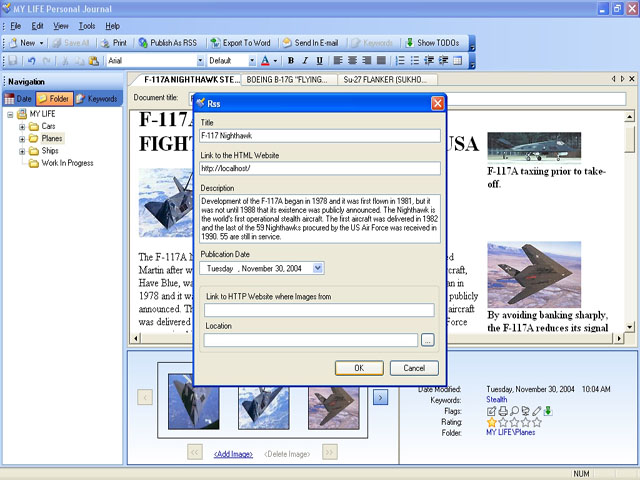
Task: Click the insert table icon
Action: click(458, 61)
